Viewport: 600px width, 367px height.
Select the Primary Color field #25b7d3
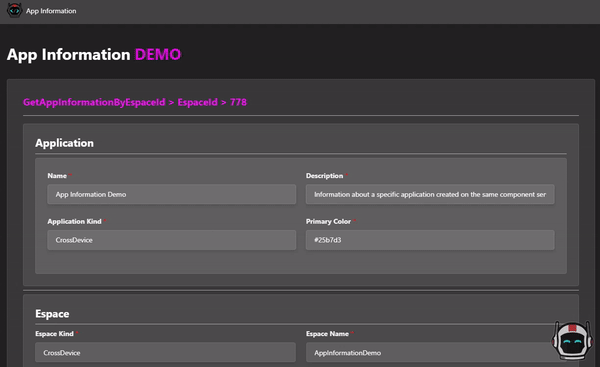click(430, 240)
